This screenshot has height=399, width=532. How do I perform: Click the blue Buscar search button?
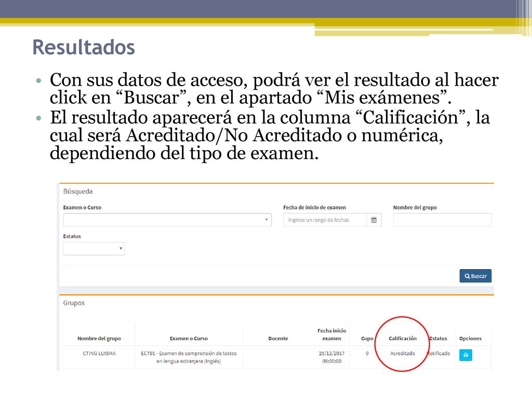tap(475, 276)
